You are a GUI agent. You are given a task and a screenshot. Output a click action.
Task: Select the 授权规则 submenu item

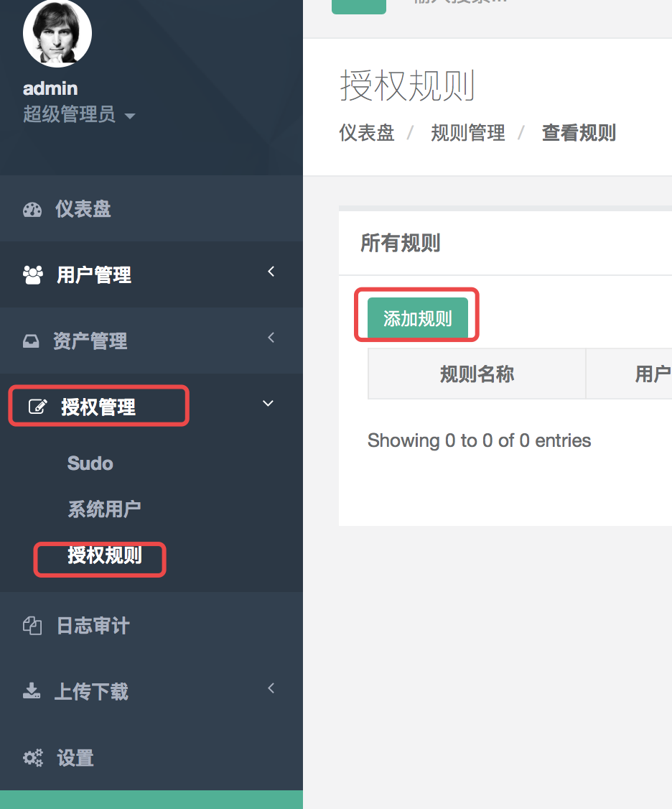click(x=105, y=555)
